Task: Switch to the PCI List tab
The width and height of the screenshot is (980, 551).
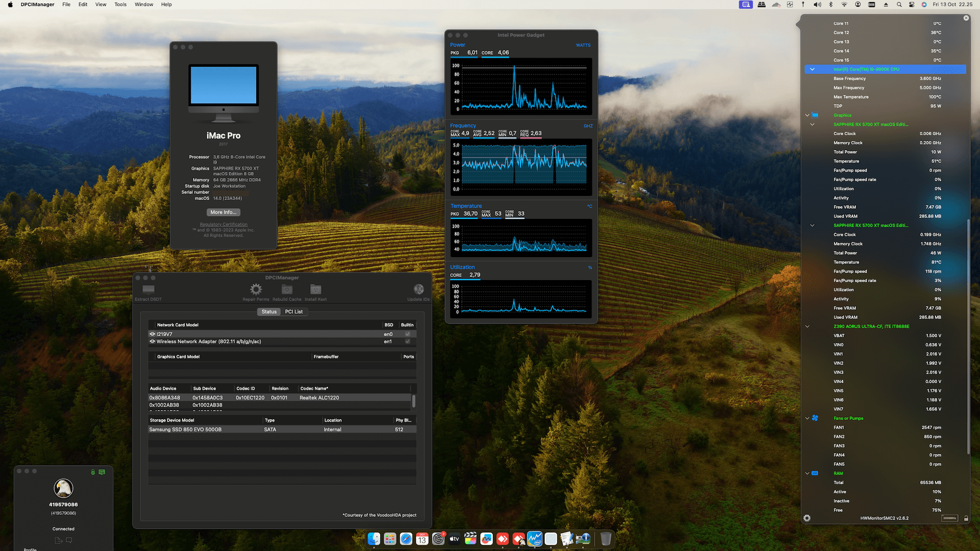Action: pyautogui.click(x=293, y=312)
